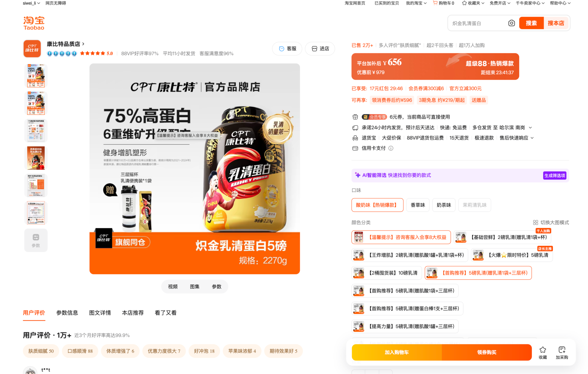This screenshot has width=588, height=374.
Task: Select 【基础尝鲜】2磅乳清 option
Action: (502, 237)
